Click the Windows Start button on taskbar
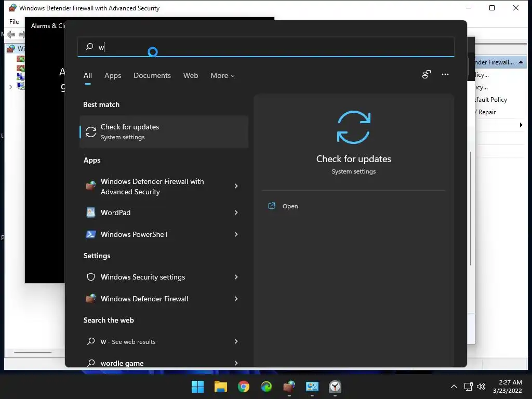The height and width of the screenshot is (399, 532). [197, 387]
